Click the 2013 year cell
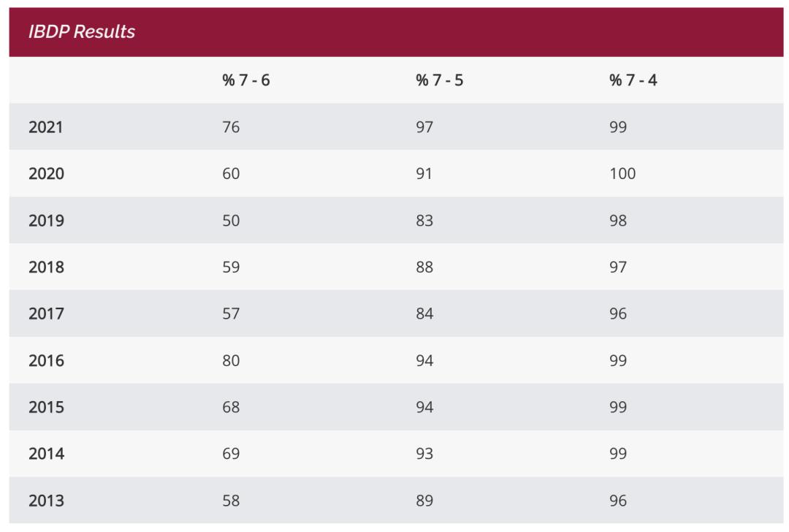The image size is (789, 532). coord(46,501)
